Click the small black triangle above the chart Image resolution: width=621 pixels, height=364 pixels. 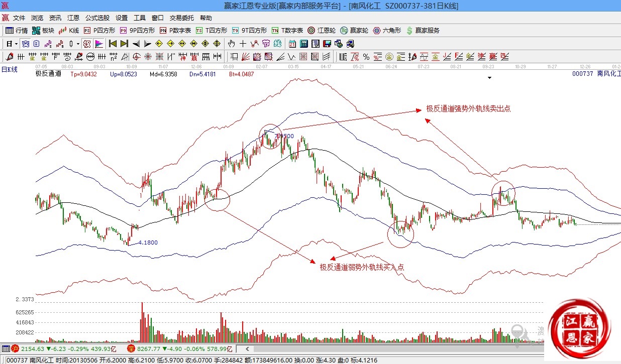(x=489, y=78)
